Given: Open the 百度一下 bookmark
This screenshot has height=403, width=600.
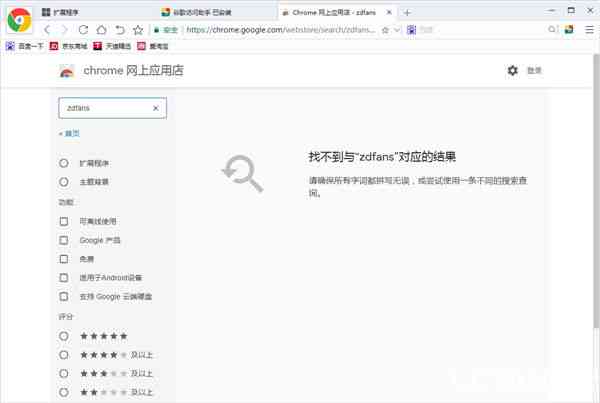Looking at the screenshot, I should [24, 46].
